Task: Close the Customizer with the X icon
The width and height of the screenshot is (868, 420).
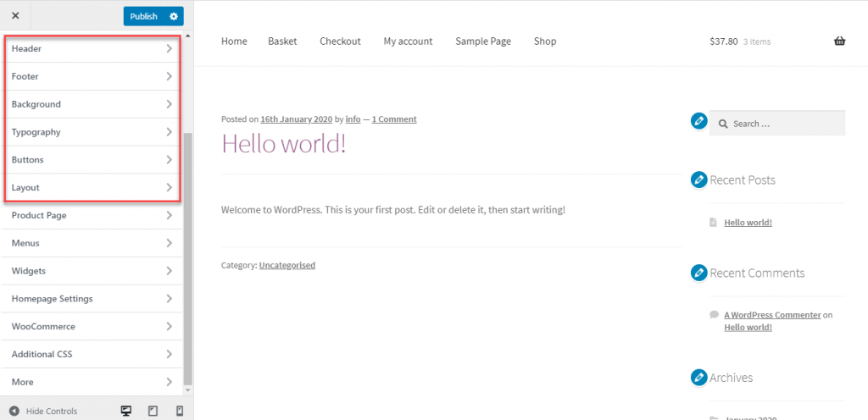Action: click(15, 16)
